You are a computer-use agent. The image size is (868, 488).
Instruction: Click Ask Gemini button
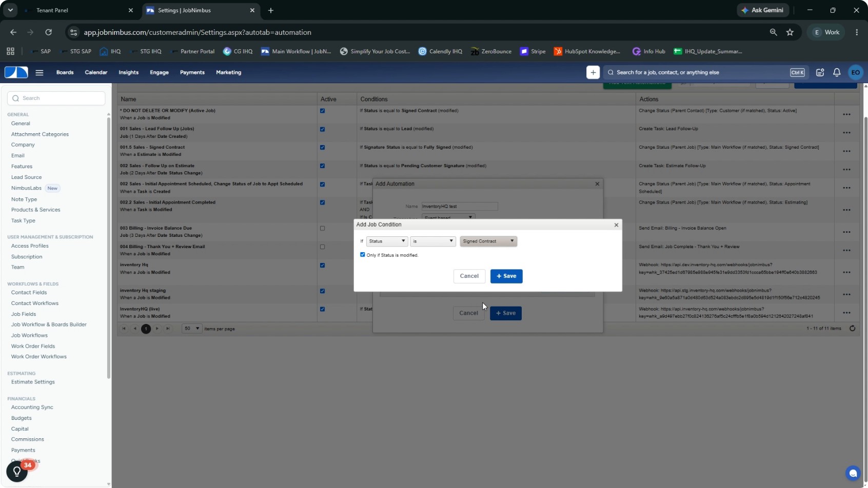(763, 10)
